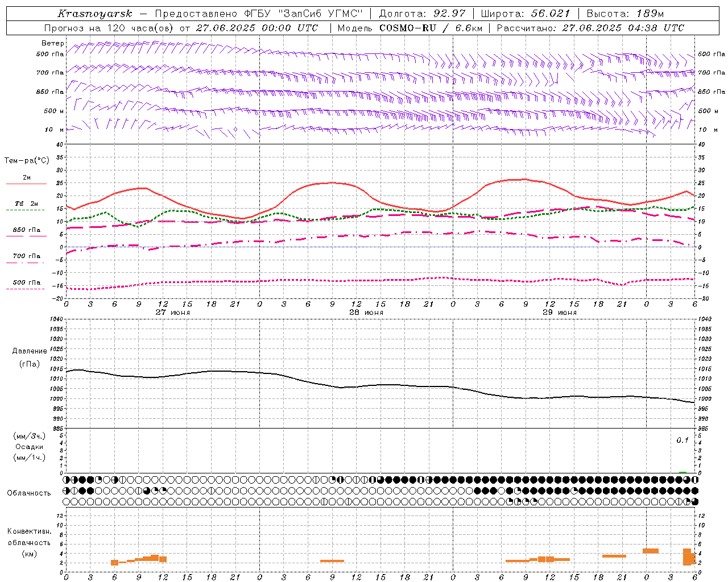Click the Давление panel label

(30, 351)
